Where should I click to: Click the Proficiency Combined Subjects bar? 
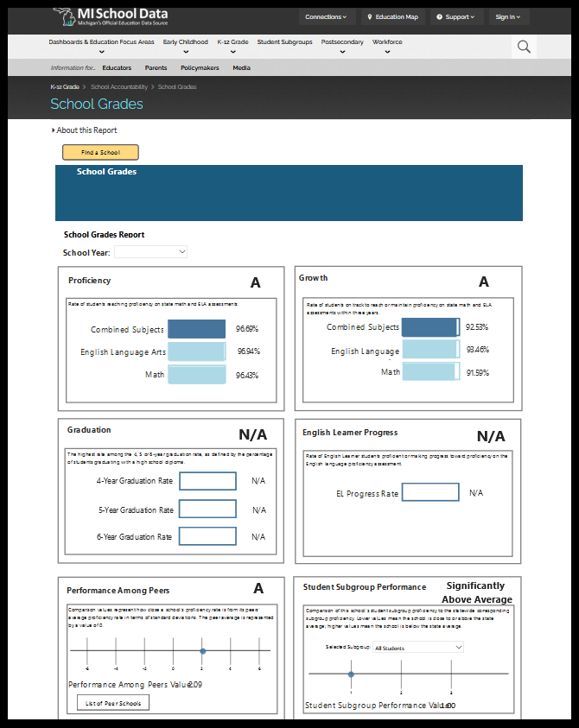click(196, 329)
